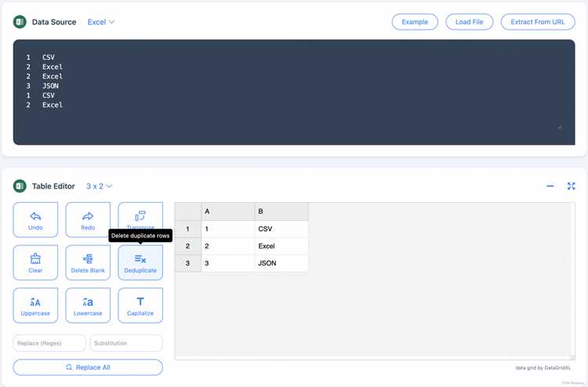Select row header 1

pos(188,229)
